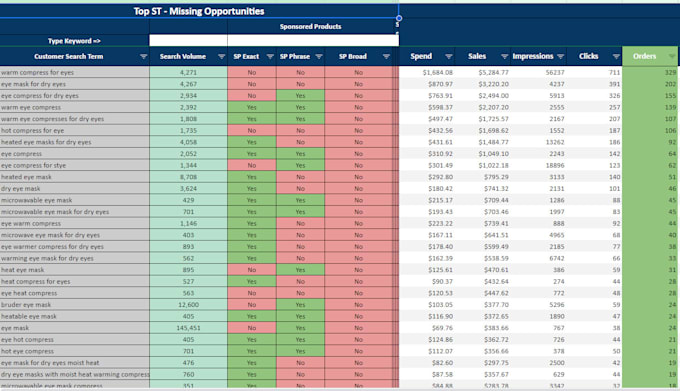Select the impressions value 13262
680x391 pixels.
555,142
